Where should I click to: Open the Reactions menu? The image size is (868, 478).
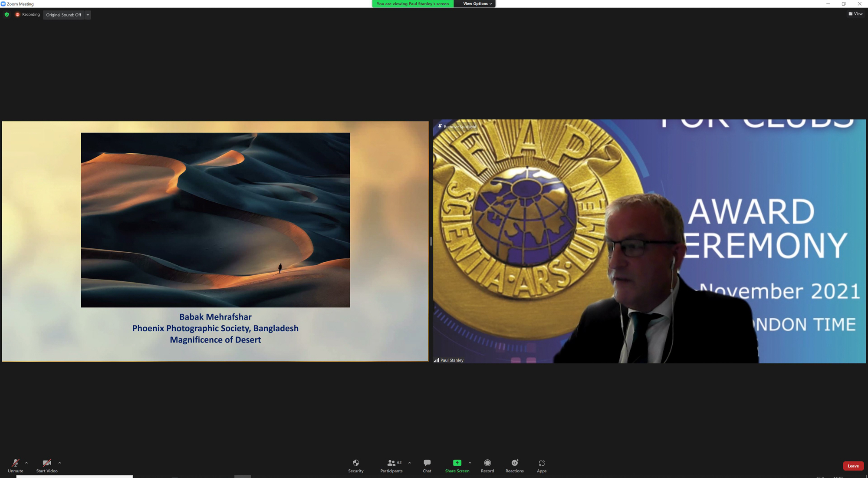click(x=515, y=466)
